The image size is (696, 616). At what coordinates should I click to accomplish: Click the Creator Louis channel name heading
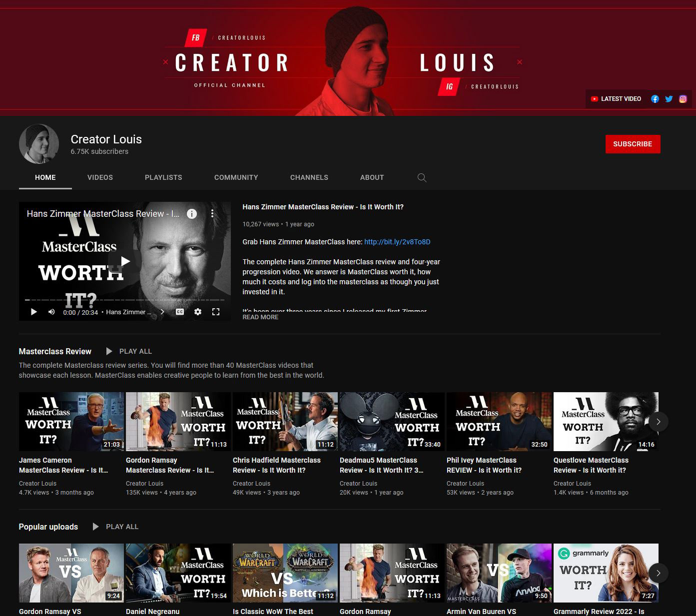[x=106, y=139]
